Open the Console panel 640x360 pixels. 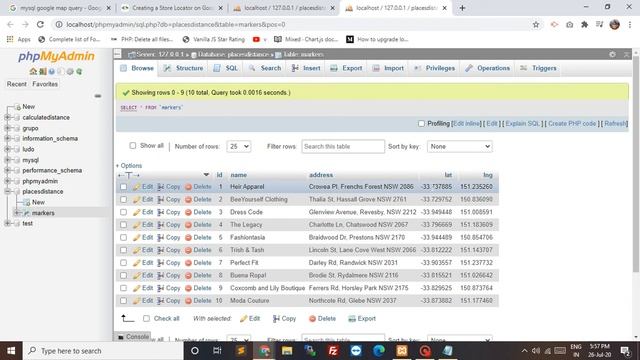point(133,337)
